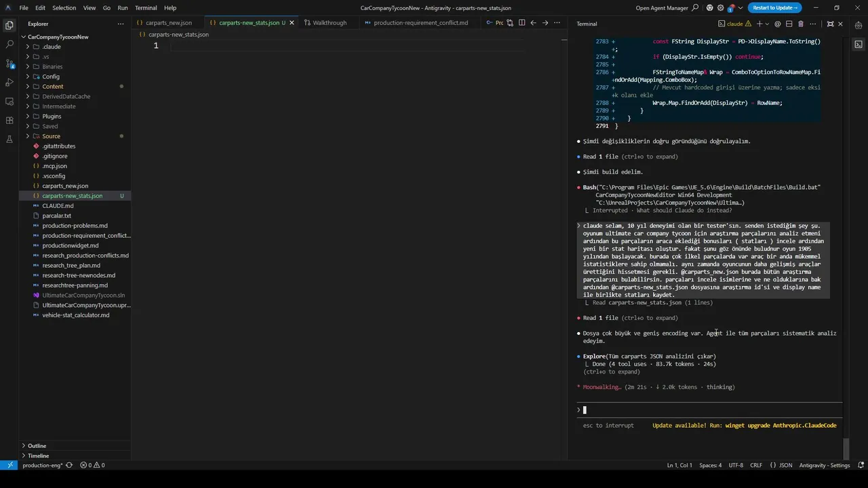Open the settings gear in title bar
Viewport: 868px width, 488px height.
pyautogui.click(x=721, y=7)
